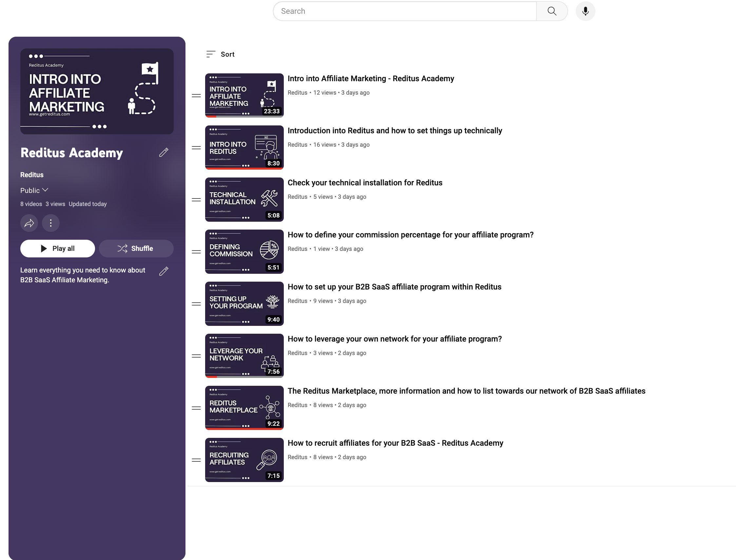Focus the Search input field
The image size is (736, 560).
404,11
